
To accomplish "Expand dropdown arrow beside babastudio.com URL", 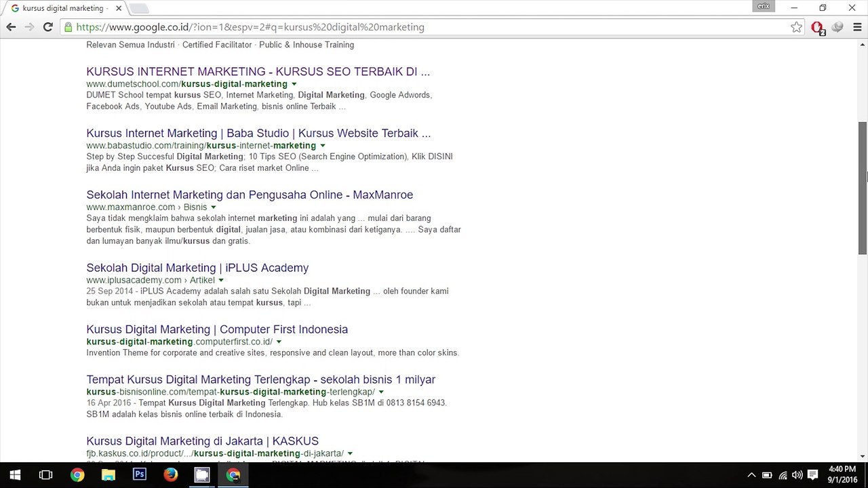I will 323,146.
